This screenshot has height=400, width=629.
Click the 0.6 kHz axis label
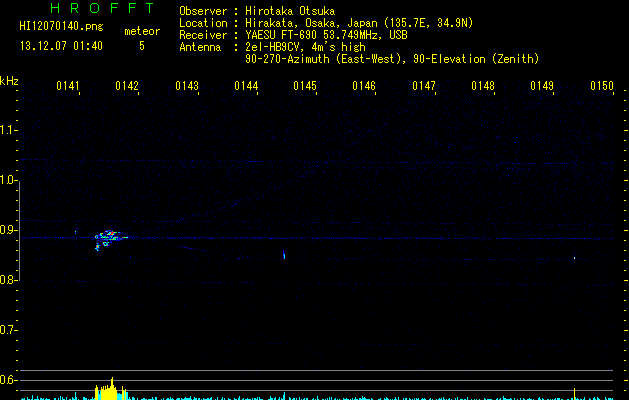8,380
